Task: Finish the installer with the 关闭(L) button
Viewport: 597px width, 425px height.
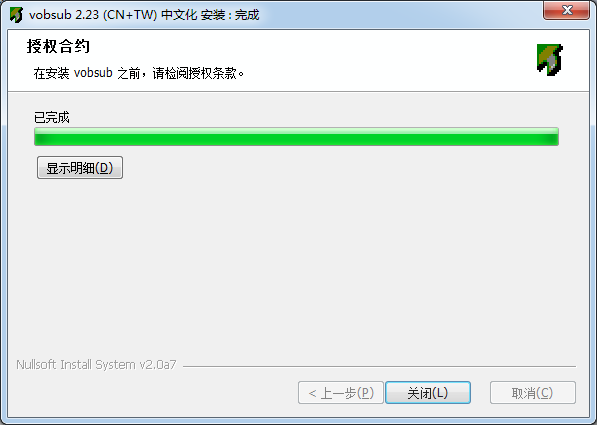Action: 428,393
